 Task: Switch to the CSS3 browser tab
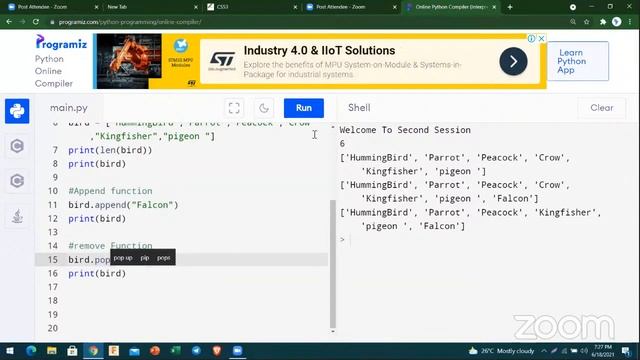point(250,7)
